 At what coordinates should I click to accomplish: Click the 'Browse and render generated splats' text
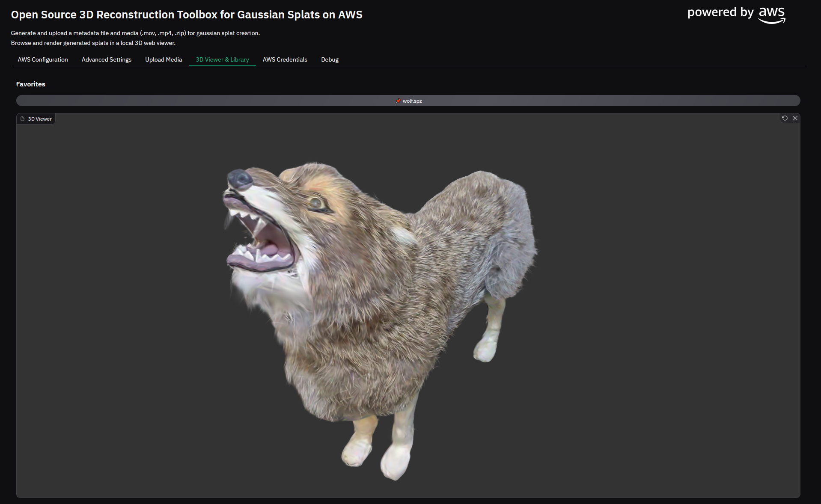click(x=93, y=43)
